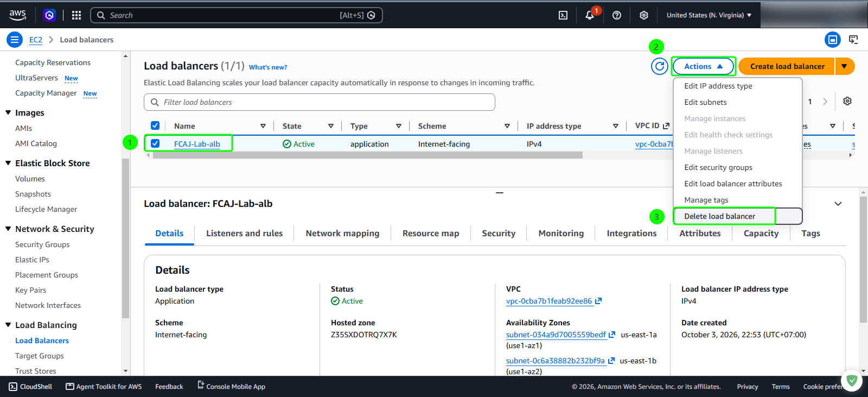Open the AWS home logo

pyautogui.click(x=17, y=15)
